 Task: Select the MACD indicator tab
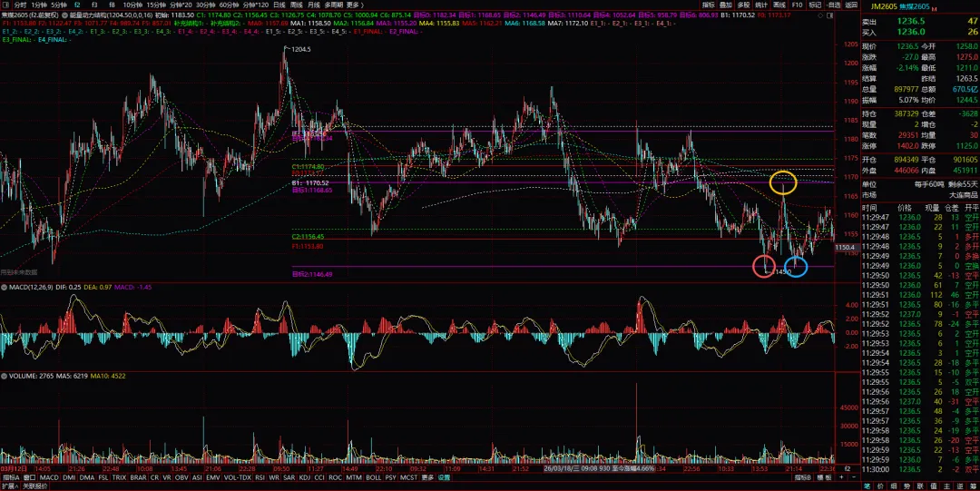(x=49, y=477)
